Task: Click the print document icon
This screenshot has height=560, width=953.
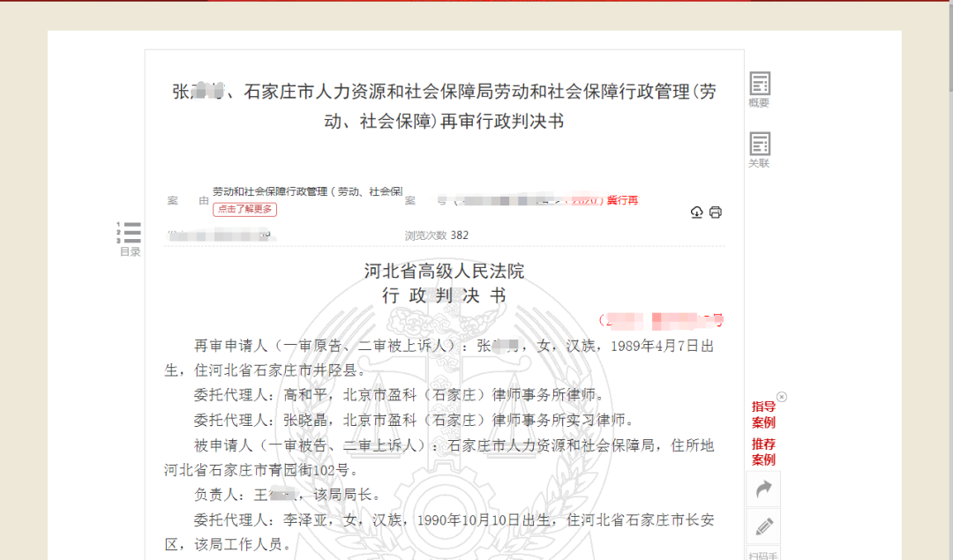Action: (716, 212)
